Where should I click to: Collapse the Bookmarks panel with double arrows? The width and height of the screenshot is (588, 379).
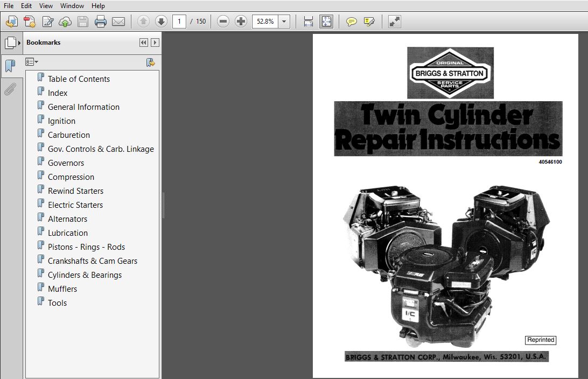(144, 43)
